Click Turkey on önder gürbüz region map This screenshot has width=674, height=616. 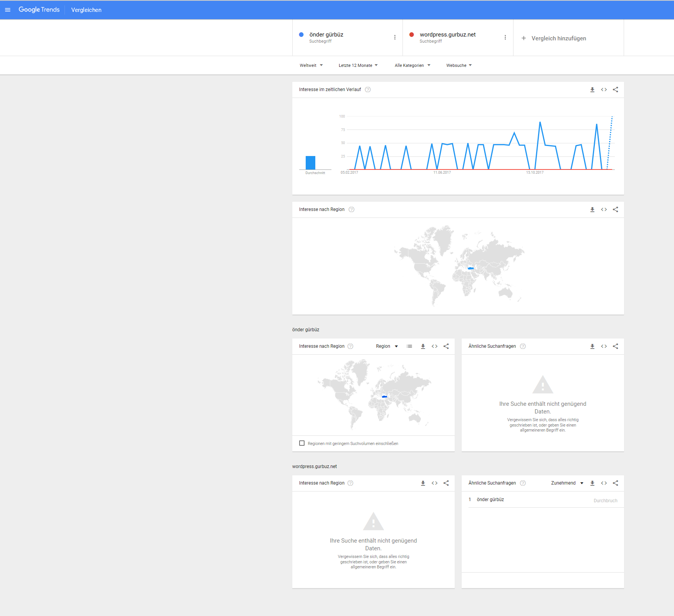click(x=384, y=397)
